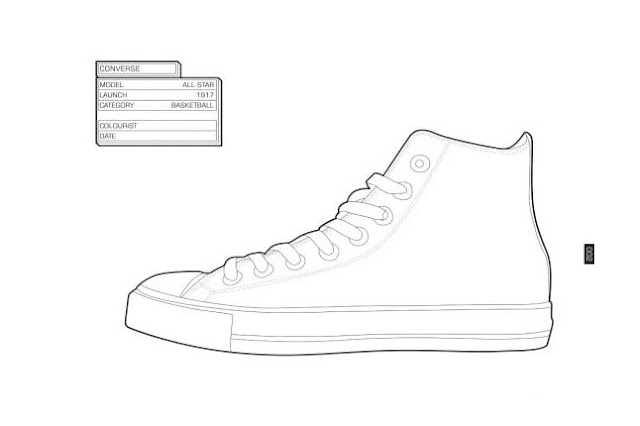Click the COLOURIST entry field

(158, 126)
